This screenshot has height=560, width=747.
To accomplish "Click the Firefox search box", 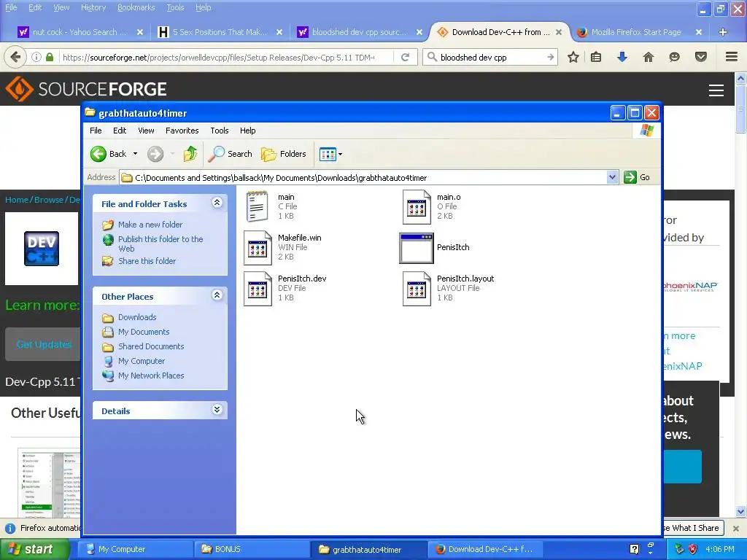I will pos(491,57).
